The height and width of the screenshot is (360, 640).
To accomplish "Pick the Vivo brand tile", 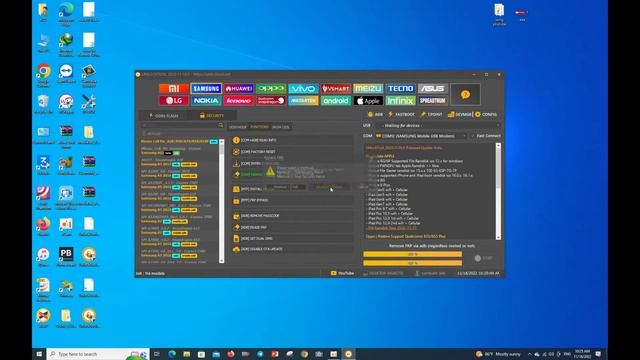I will click(303, 89).
